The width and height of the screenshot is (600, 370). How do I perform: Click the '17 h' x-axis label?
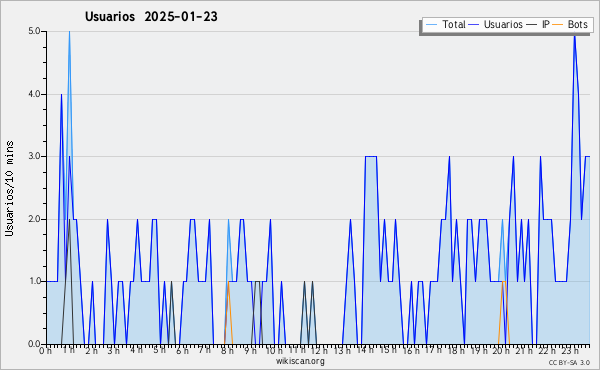click(x=433, y=350)
